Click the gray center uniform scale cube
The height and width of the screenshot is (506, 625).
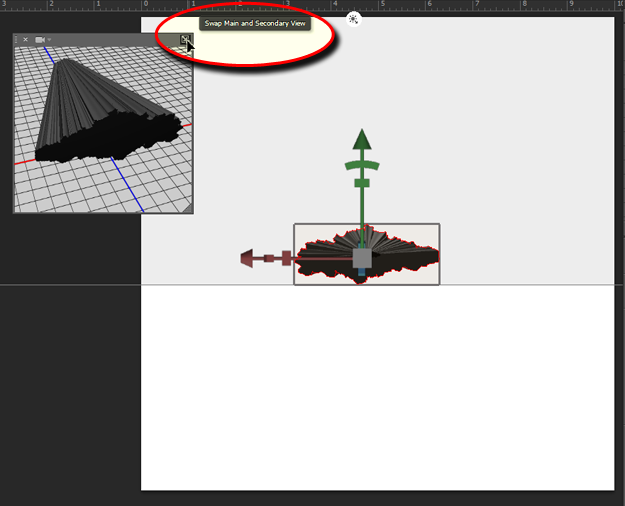(362, 258)
